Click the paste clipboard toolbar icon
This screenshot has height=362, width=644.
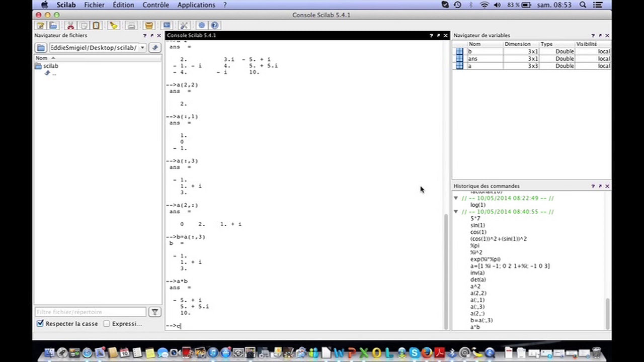[96, 25]
